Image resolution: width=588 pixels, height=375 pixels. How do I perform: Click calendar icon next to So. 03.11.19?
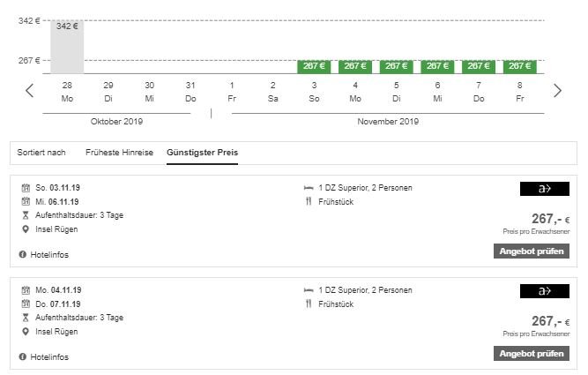tap(26, 188)
